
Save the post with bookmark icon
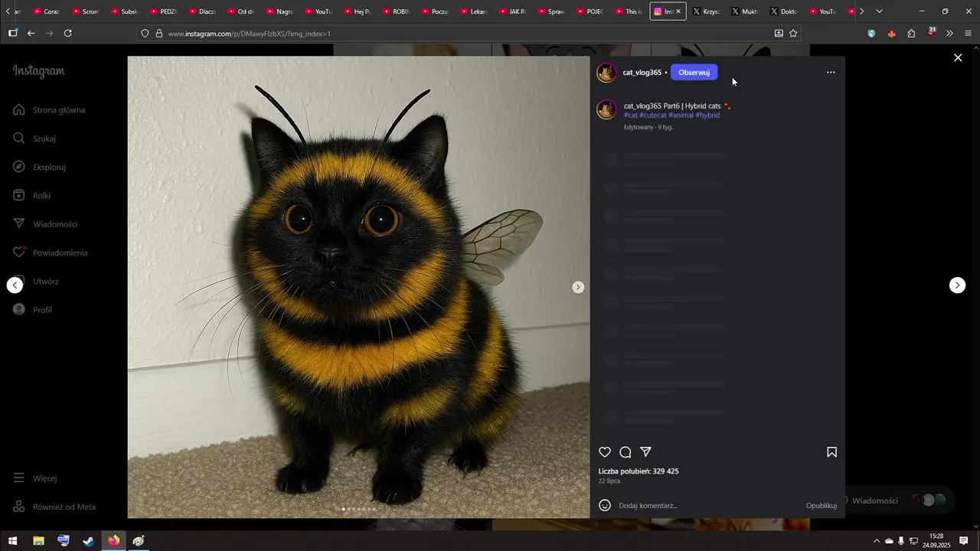point(831,452)
